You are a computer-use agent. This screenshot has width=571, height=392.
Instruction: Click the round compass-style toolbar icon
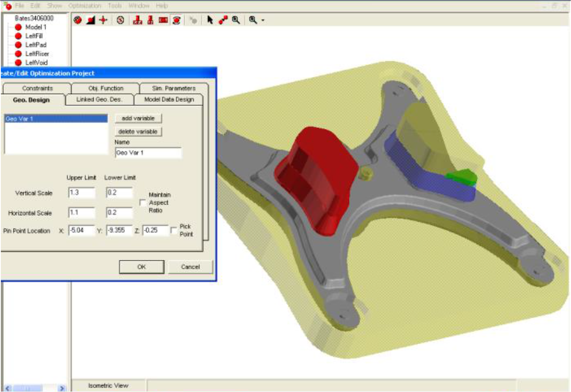coord(121,20)
